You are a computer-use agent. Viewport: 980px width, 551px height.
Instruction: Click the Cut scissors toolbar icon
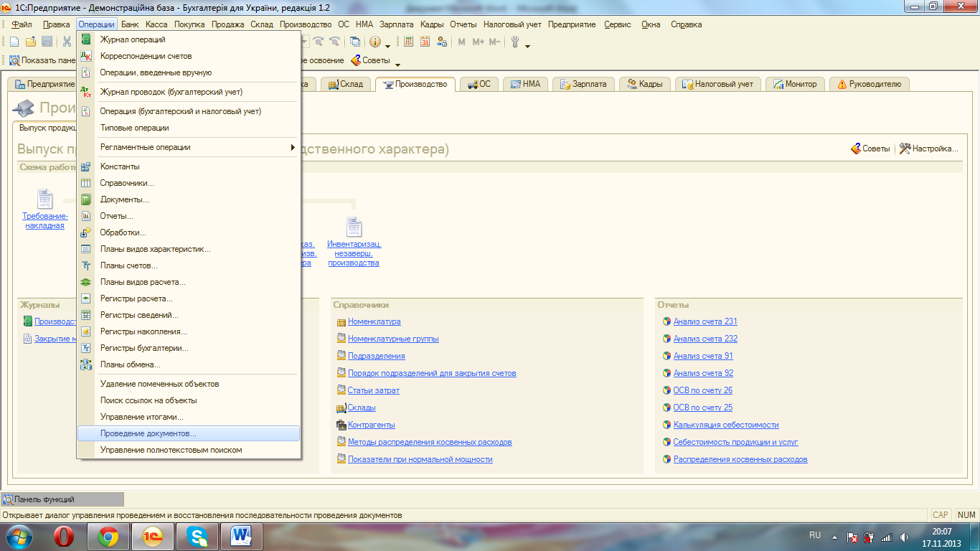coord(67,42)
